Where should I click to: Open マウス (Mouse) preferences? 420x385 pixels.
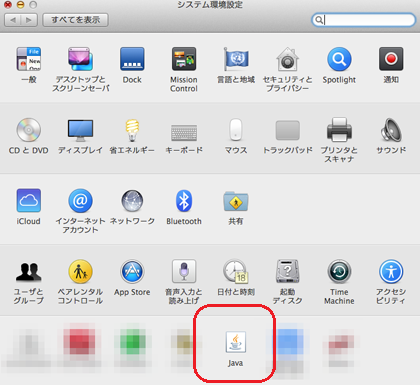click(x=236, y=130)
